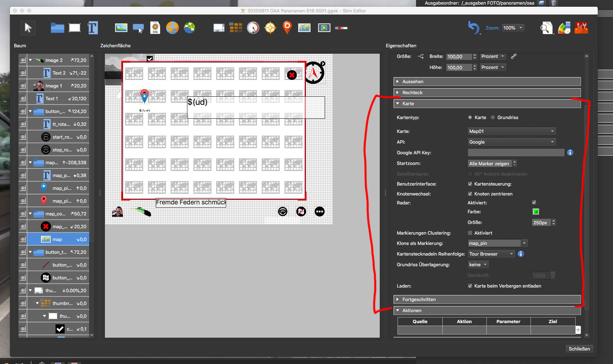Click the red X close button on canvas map
The image size is (613, 364).
tap(292, 75)
